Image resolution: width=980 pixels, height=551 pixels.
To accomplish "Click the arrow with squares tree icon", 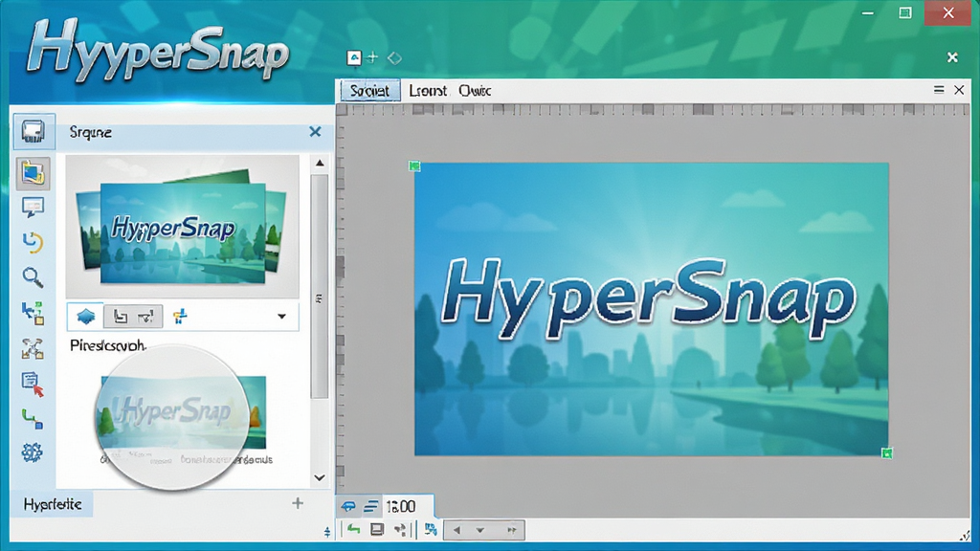I will tap(33, 313).
